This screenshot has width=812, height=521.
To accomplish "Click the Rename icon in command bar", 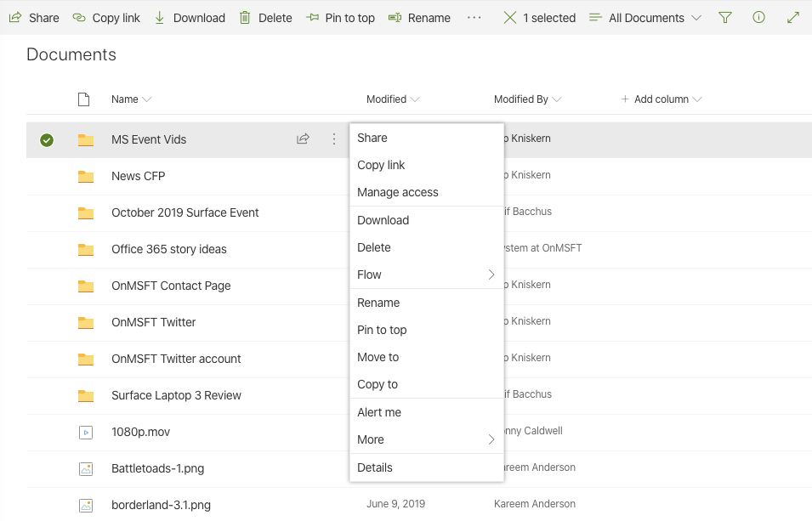I will pyautogui.click(x=395, y=18).
